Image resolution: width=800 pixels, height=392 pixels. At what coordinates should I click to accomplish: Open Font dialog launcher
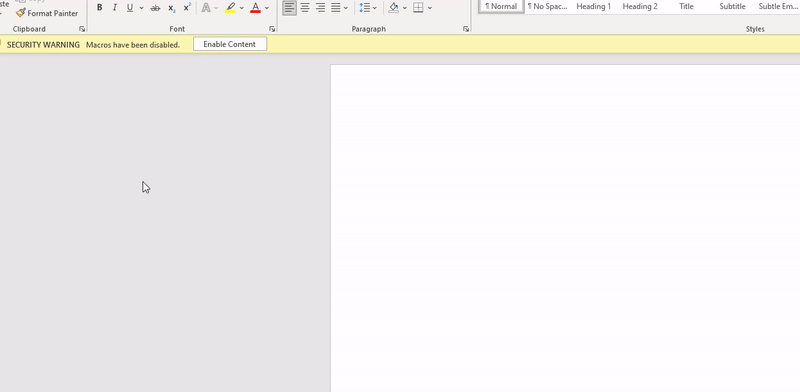click(272, 29)
